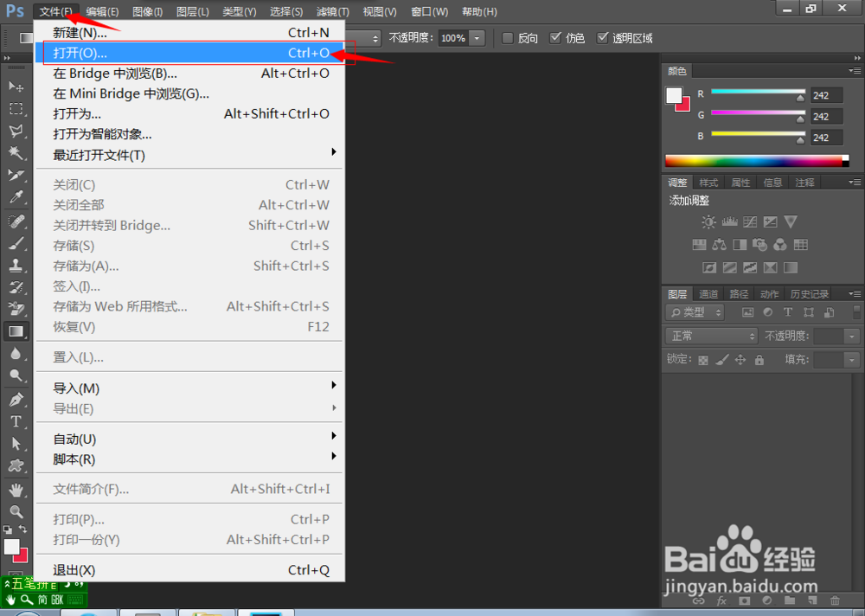
Task: Select the Blur droplet tool
Action: 16,353
